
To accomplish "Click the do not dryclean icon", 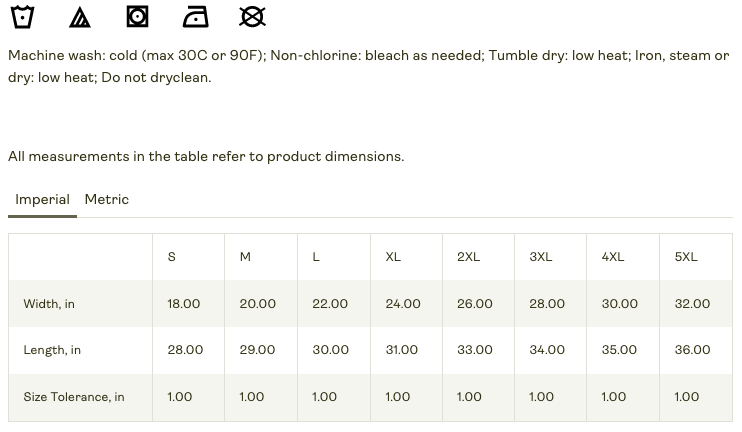I will tap(253, 16).
